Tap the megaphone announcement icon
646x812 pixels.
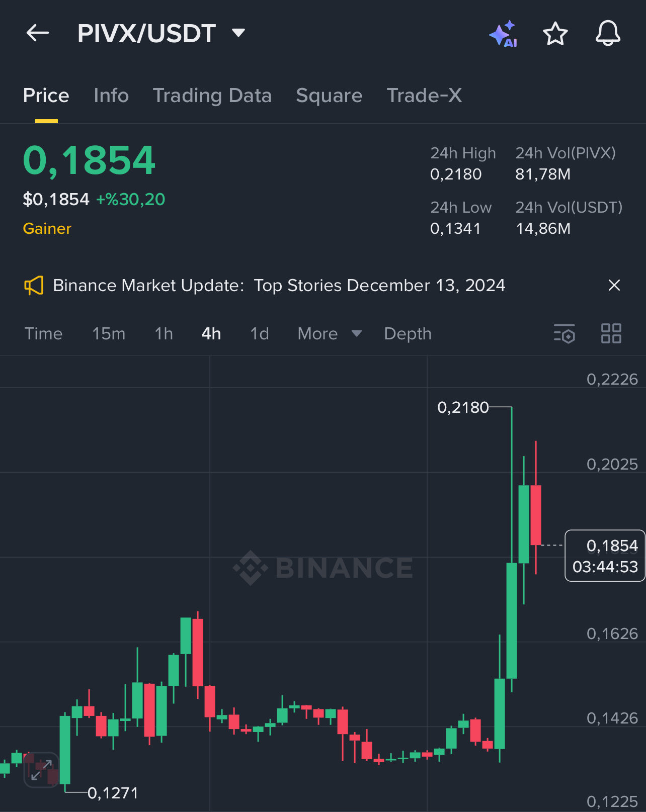click(x=34, y=286)
